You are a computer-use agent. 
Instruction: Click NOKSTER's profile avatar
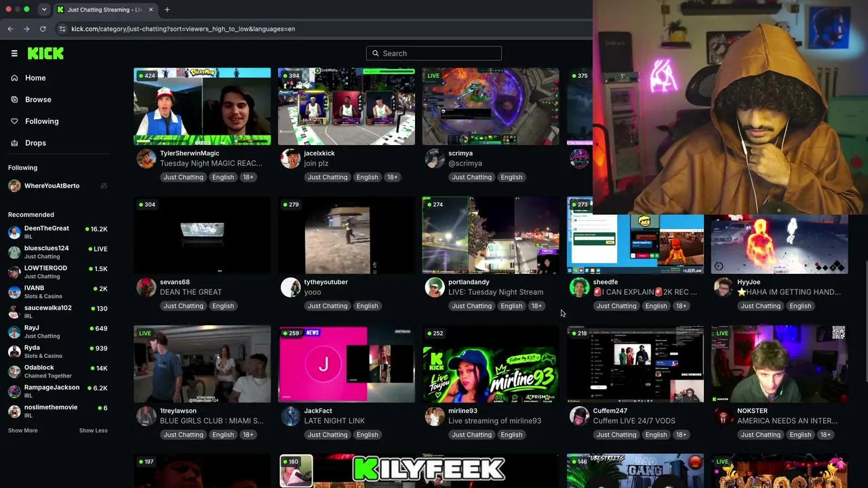[x=724, y=416]
